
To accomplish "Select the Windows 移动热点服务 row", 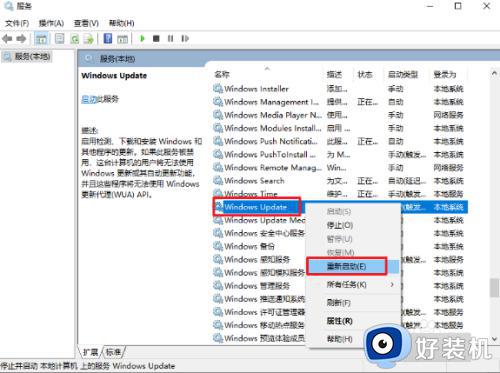I will click(x=260, y=325).
